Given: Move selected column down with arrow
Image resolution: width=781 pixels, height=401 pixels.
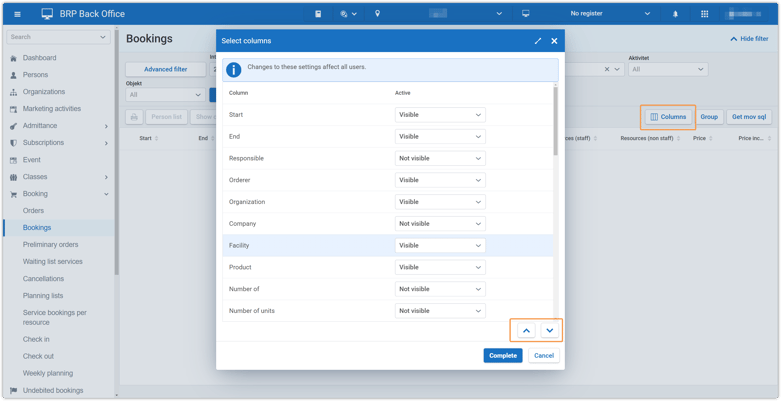Looking at the screenshot, I should 550,330.
